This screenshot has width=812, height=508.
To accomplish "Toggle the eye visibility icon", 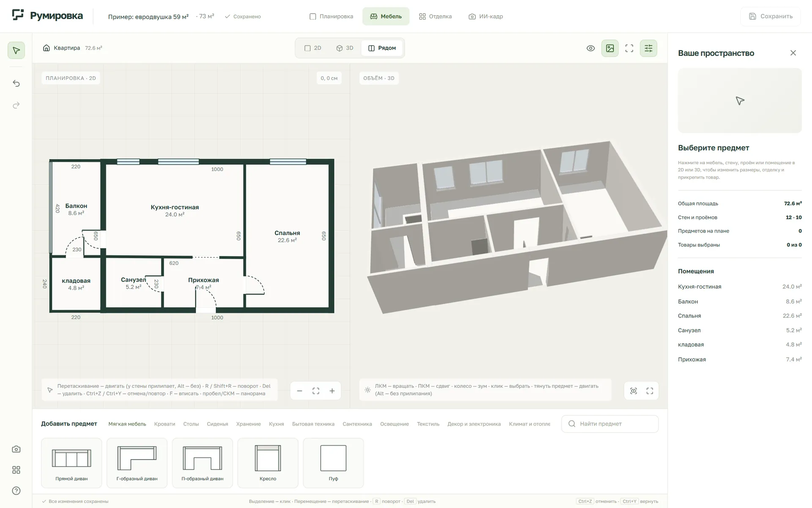I will click(591, 48).
